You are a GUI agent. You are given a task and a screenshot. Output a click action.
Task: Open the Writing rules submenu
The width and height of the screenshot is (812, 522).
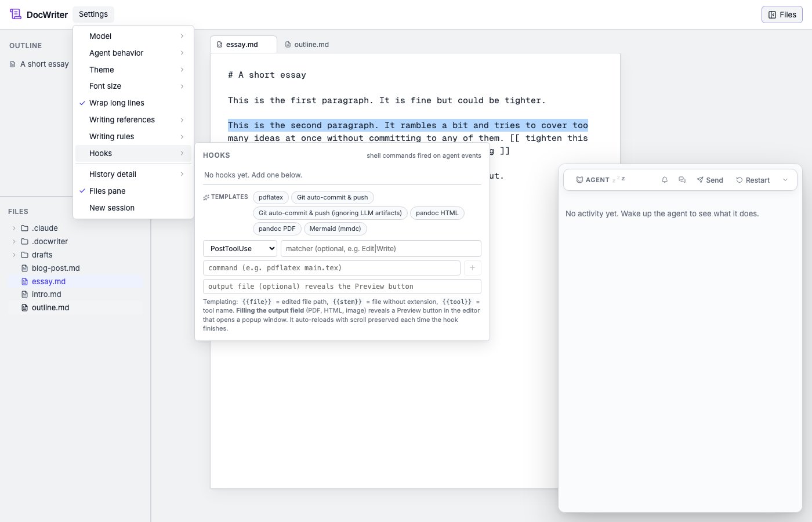pos(133,136)
